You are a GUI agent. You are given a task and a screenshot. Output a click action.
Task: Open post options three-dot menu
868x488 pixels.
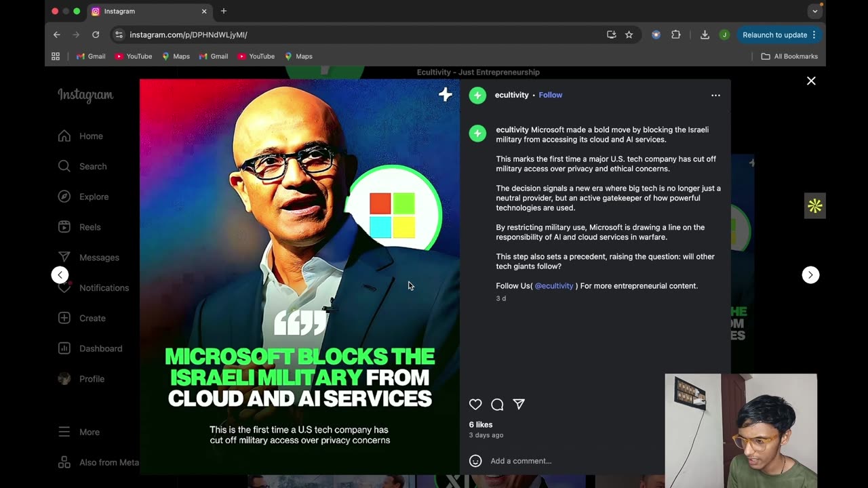point(715,96)
